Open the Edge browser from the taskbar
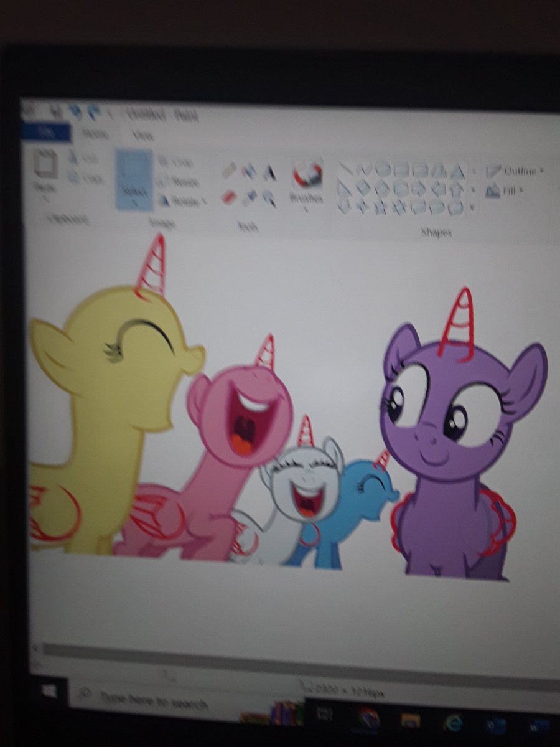Image resolution: width=560 pixels, height=747 pixels. [452, 722]
